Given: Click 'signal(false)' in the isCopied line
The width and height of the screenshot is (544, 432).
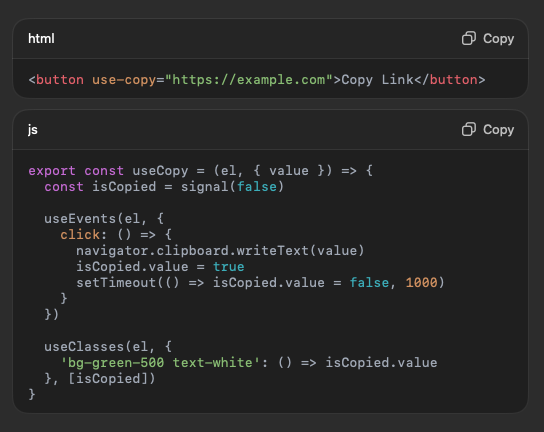Looking at the screenshot, I should coord(232,187).
